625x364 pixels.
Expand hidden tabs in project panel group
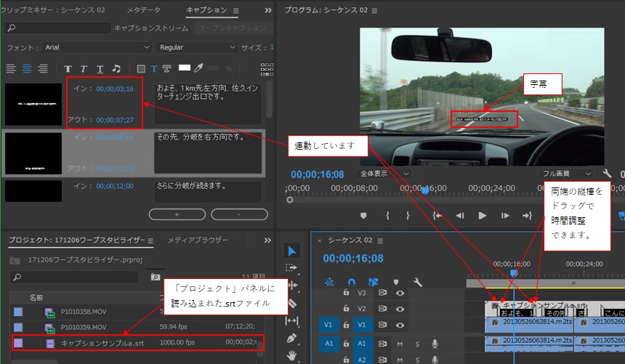(267, 240)
